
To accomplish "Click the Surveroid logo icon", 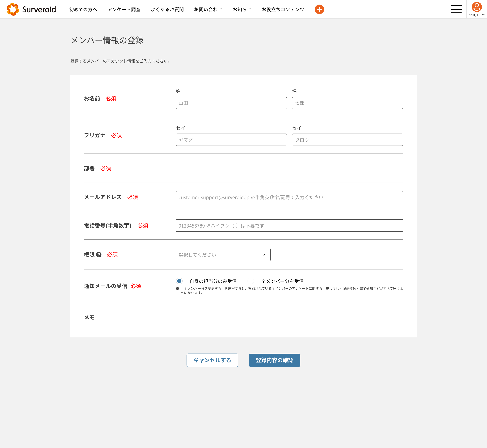I will pyautogui.click(x=13, y=9).
